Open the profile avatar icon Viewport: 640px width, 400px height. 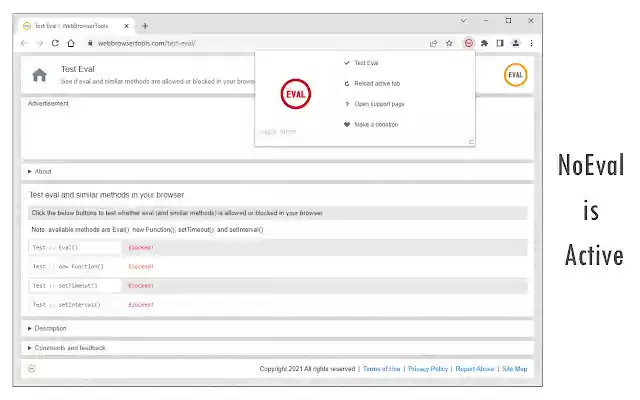tap(516, 43)
